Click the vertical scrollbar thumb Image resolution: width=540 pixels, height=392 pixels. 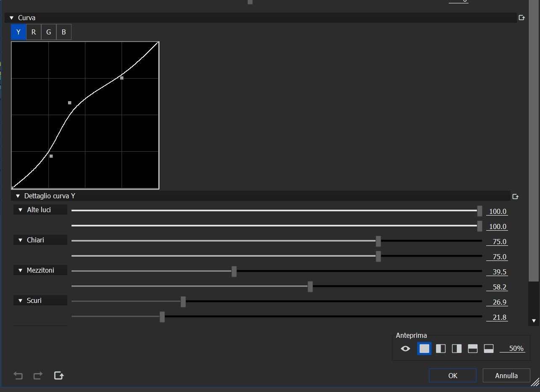click(x=533, y=141)
